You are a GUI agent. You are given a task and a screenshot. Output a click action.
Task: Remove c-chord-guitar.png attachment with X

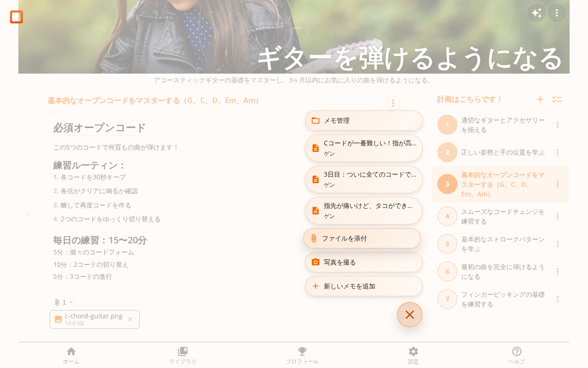(x=130, y=319)
